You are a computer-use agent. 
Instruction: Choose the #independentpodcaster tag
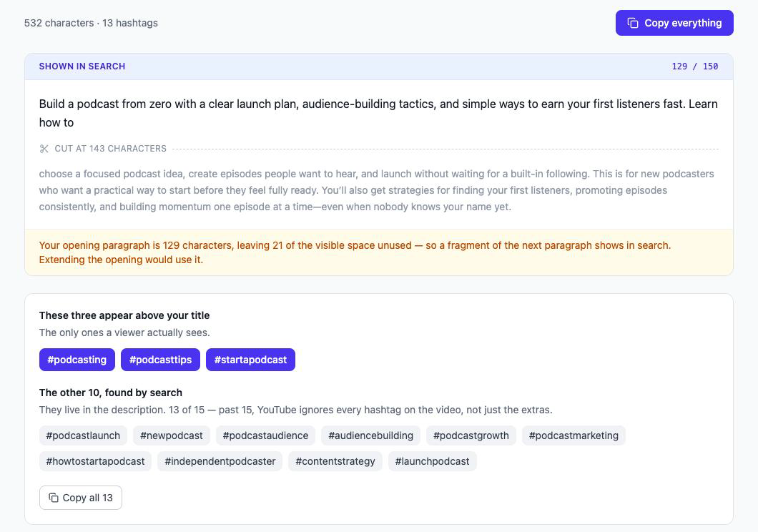click(x=220, y=461)
